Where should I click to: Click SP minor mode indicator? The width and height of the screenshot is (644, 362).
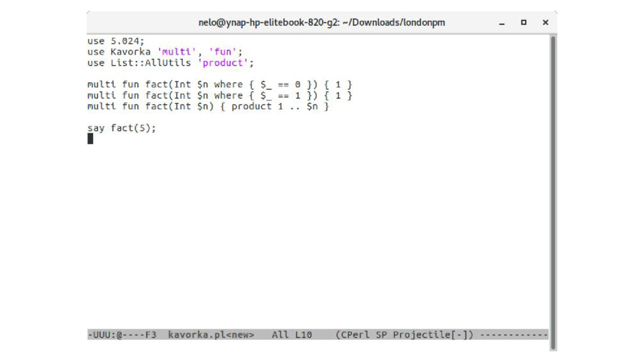(382, 335)
